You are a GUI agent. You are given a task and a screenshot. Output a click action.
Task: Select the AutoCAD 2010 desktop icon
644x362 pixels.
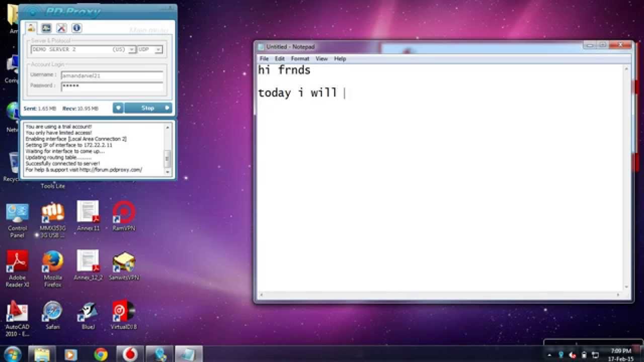17,319
